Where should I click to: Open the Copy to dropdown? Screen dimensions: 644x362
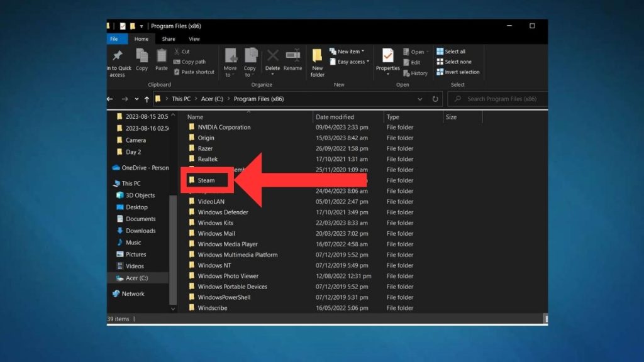tap(250, 62)
